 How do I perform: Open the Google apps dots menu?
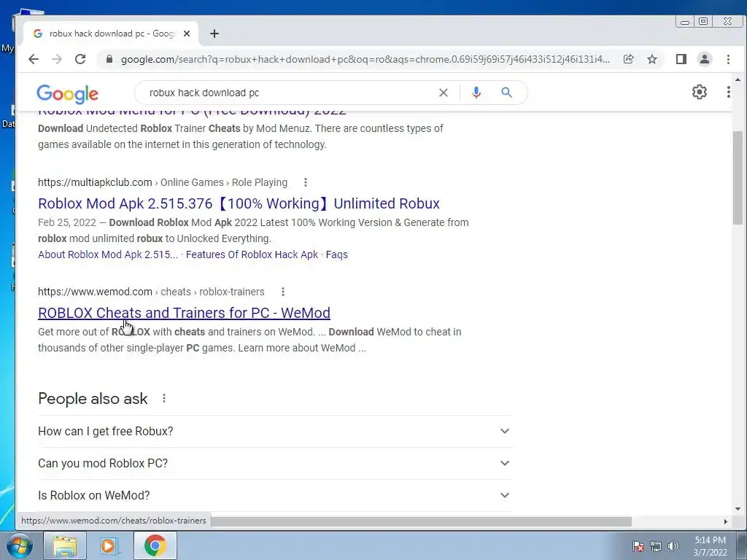click(x=729, y=92)
